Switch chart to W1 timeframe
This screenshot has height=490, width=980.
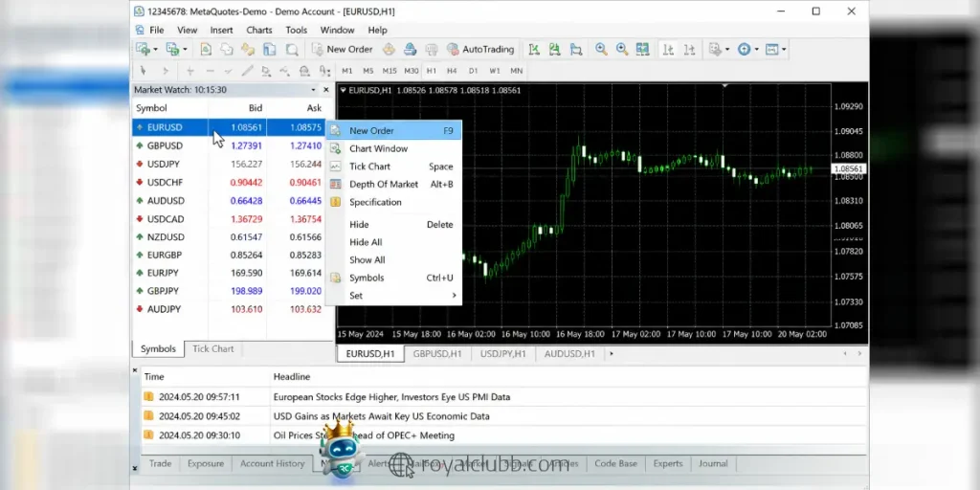tap(495, 71)
